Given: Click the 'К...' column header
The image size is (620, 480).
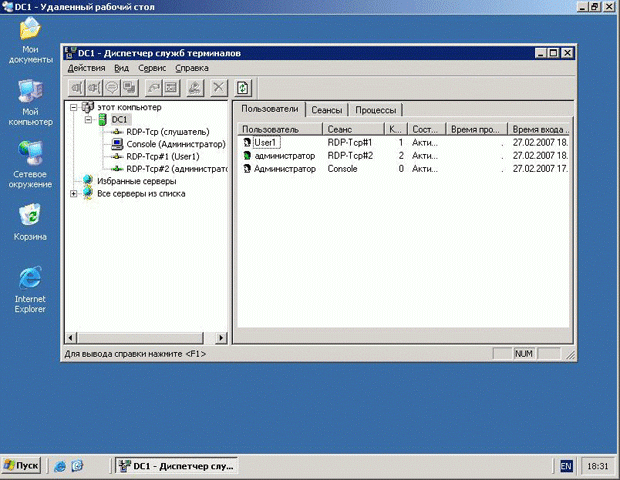Looking at the screenshot, I should (396, 129).
